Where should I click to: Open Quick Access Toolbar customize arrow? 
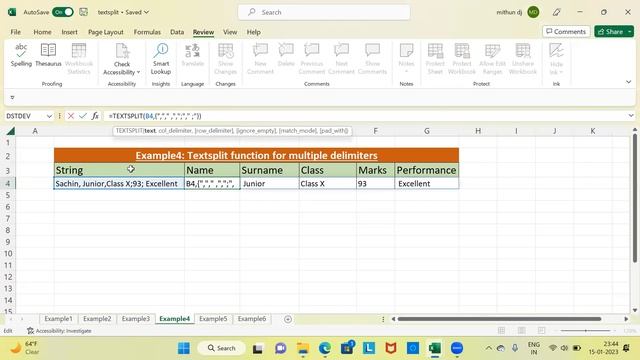pyautogui.click(x=12, y=98)
